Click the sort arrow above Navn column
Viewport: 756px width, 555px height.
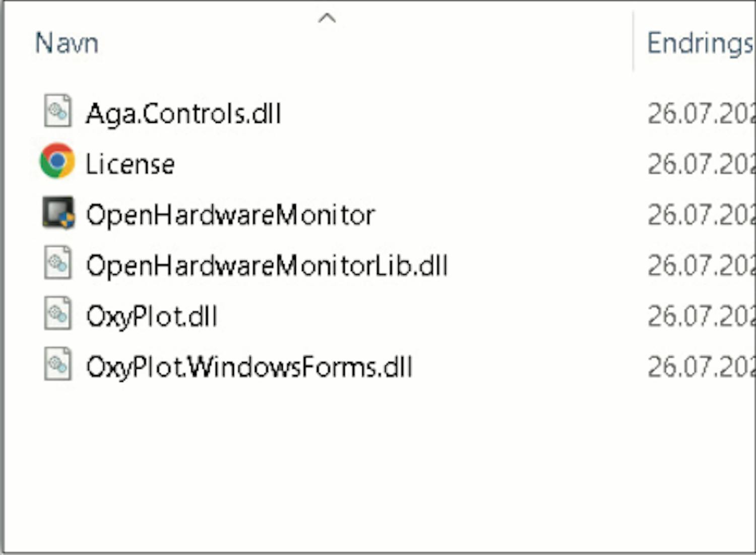(x=327, y=19)
